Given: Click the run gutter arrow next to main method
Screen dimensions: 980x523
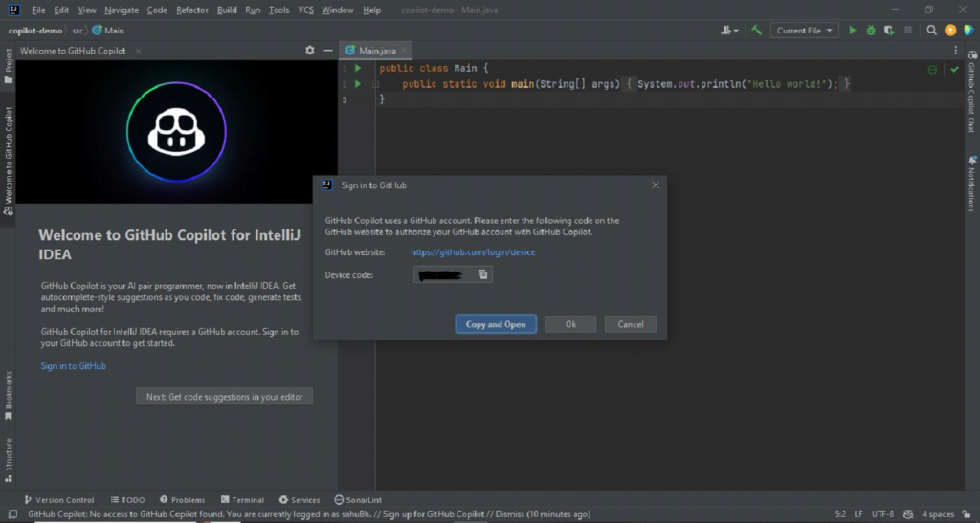Looking at the screenshot, I should pos(358,83).
